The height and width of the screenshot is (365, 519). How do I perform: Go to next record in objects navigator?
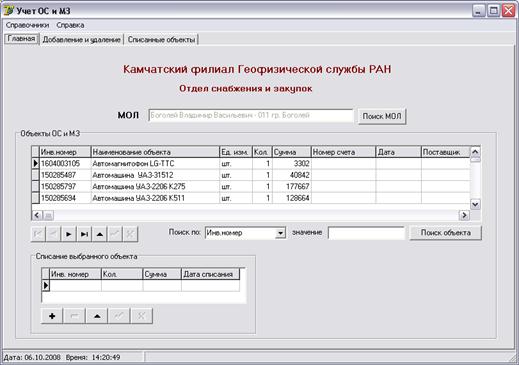click(x=69, y=234)
